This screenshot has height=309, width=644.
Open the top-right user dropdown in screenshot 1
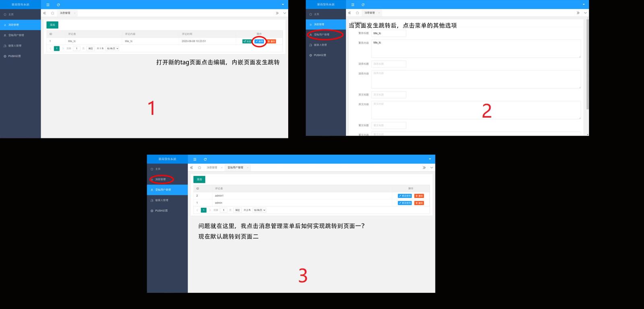pyautogui.click(x=283, y=4)
